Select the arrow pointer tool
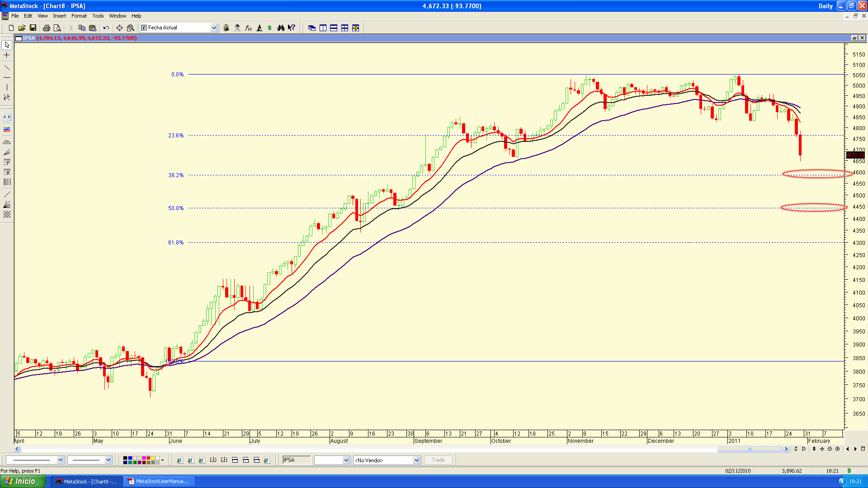The width and height of the screenshot is (868, 488). (x=7, y=45)
